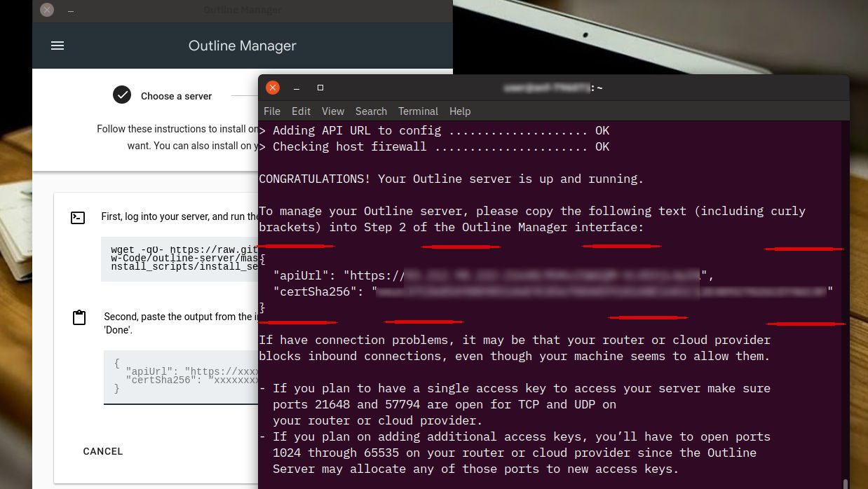The image size is (868, 489).
Task: Open the File menu in the terminal
Action: click(x=271, y=111)
